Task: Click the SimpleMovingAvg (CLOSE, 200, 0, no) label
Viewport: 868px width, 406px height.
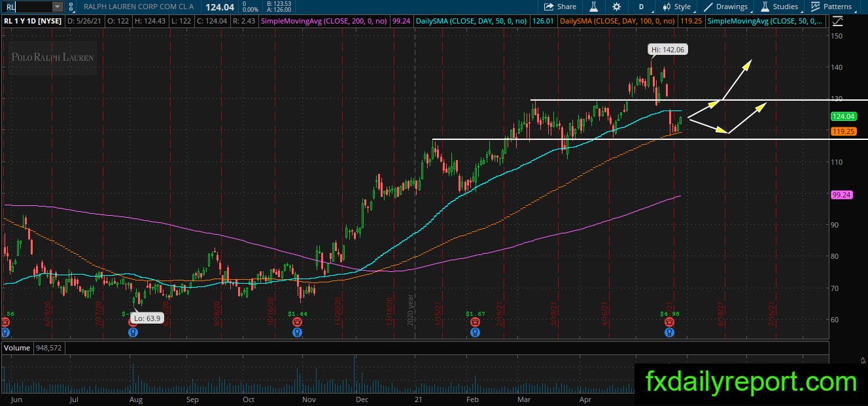Action: coord(324,21)
